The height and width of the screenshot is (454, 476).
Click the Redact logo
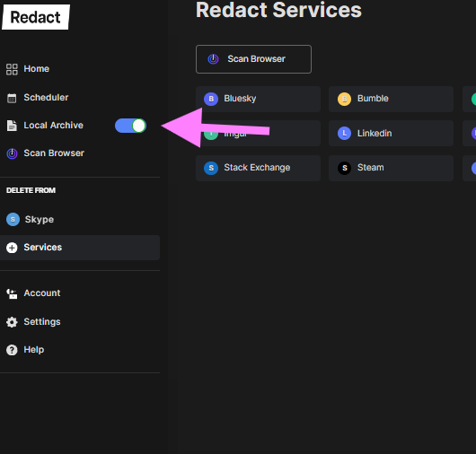pos(36,17)
